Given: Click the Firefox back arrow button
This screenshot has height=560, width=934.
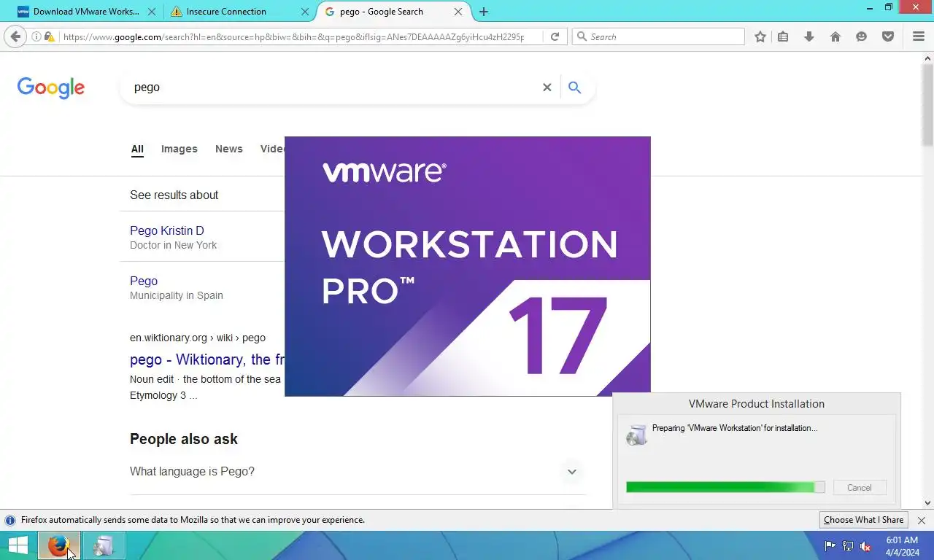Looking at the screenshot, I should (x=16, y=36).
